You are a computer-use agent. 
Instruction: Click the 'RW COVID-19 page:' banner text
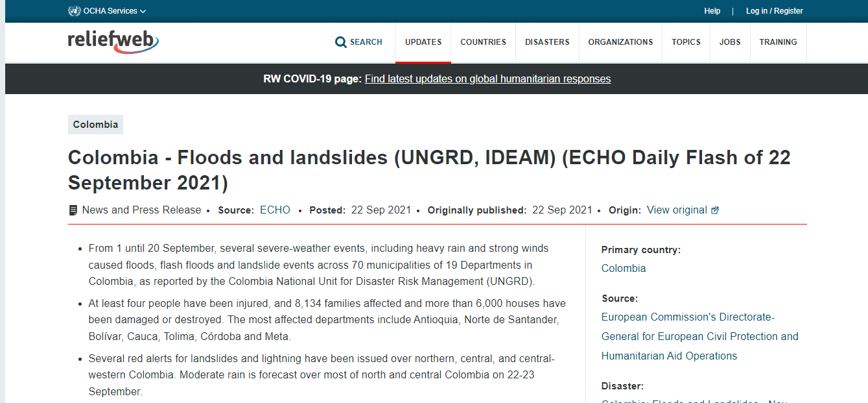(x=312, y=79)
